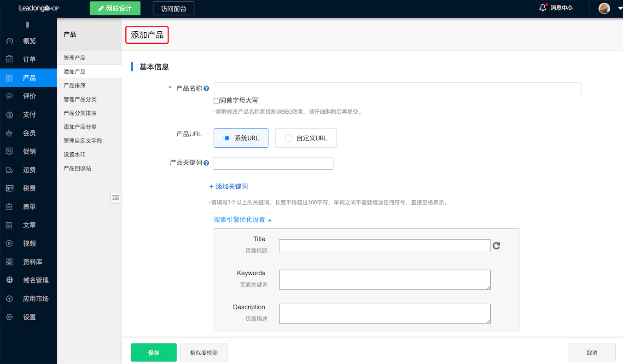Viewport: 623px width, 364px height.
Task: Open the 促销 (Promotions) sidebar icon
Action: [9, 151]
